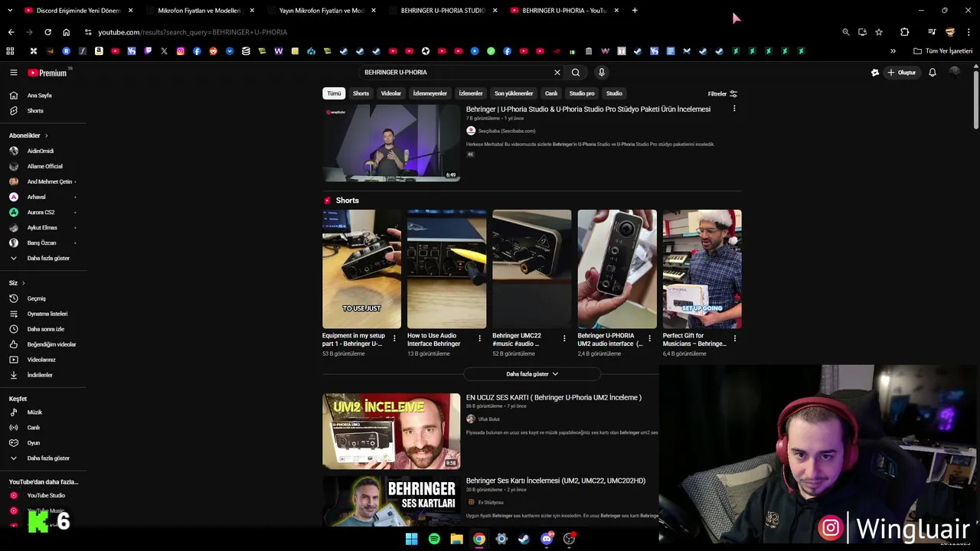This screenshot has width=980, height=551.
Task: Open Behringer U-PHORIA UM2 audio interface short
Action: click(617, 269)
